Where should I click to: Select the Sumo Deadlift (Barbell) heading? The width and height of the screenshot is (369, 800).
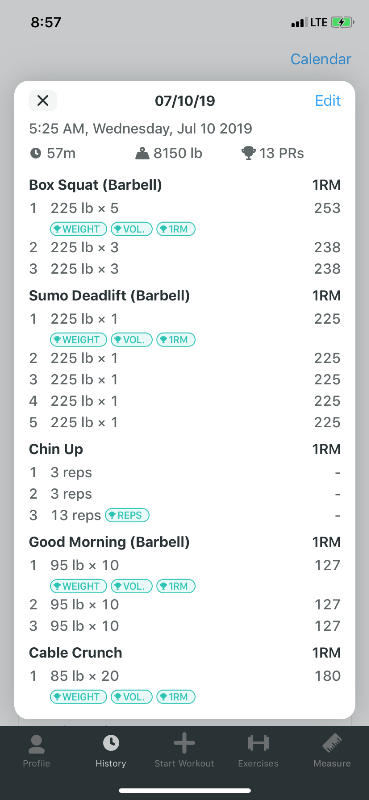pyautogui.click(x=109, y=295)
